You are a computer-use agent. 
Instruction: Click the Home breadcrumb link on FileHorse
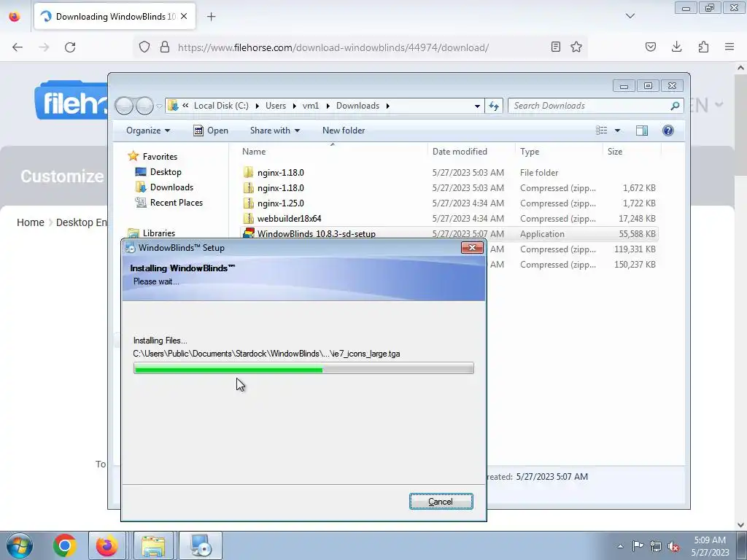[31, 222]
